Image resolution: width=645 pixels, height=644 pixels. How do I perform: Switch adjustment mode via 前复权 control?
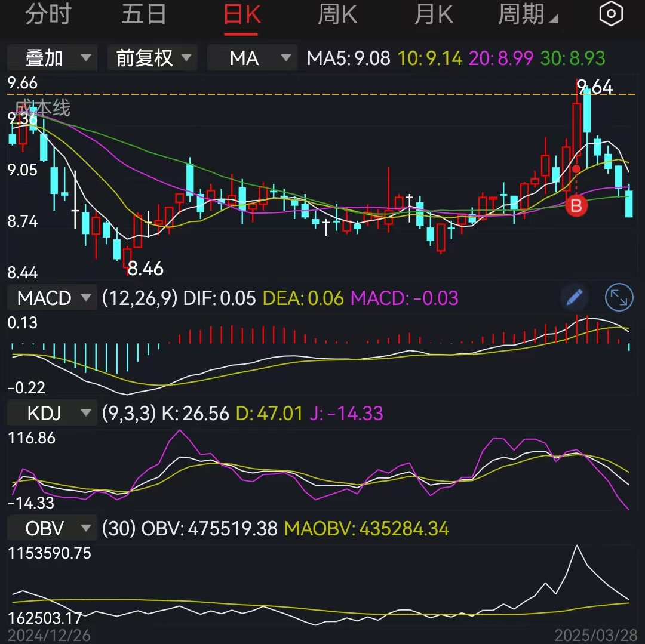point(152,58)
